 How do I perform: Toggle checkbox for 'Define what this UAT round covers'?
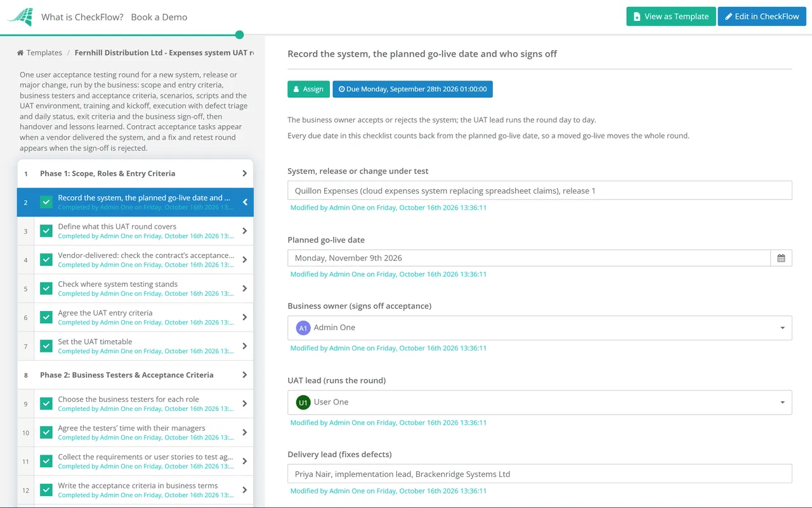[x=46, y=231]
